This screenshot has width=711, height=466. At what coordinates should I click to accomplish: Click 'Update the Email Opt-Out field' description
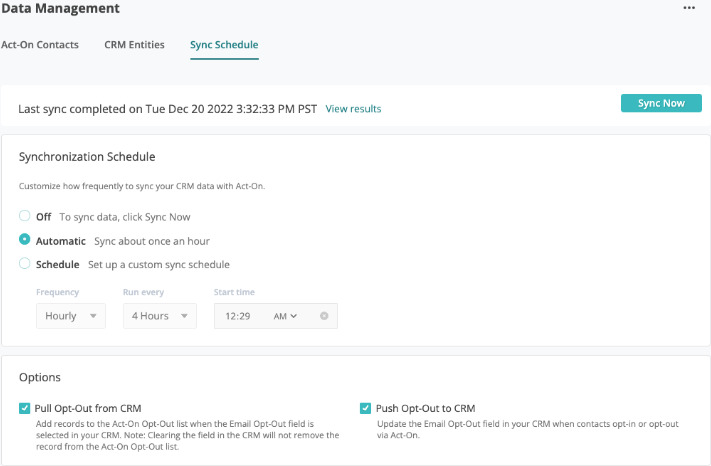(x=528, y=430)
